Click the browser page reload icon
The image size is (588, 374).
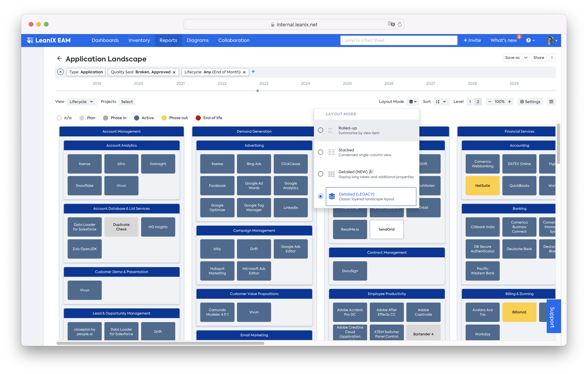tap(400, 24)
